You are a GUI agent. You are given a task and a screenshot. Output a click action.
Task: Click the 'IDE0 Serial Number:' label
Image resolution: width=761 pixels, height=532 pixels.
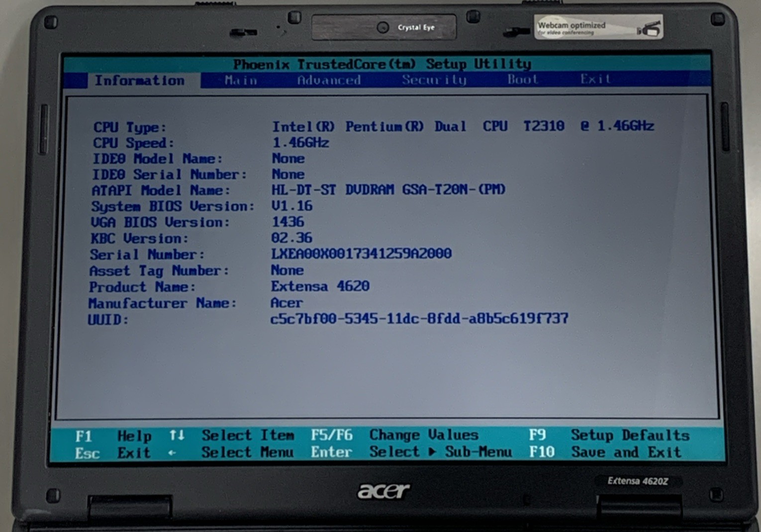coord(170,175)
